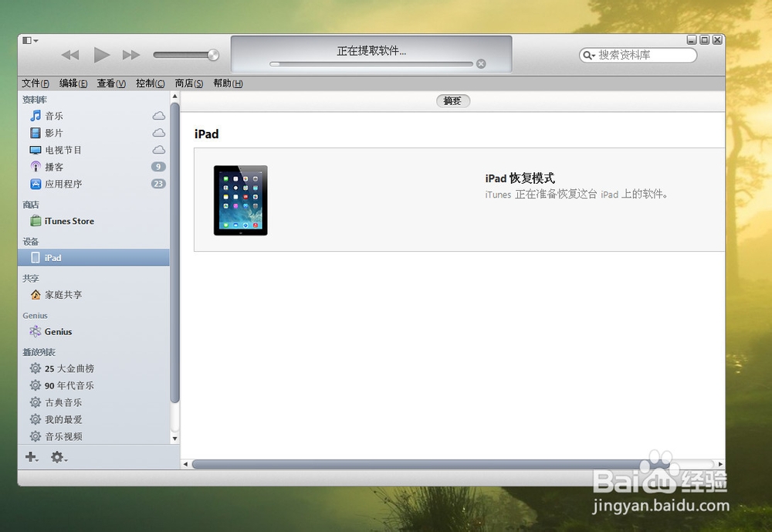Screen dimensions: 772x532
Task: Select the iPad device in sidebar
Action: pos(93,258)
